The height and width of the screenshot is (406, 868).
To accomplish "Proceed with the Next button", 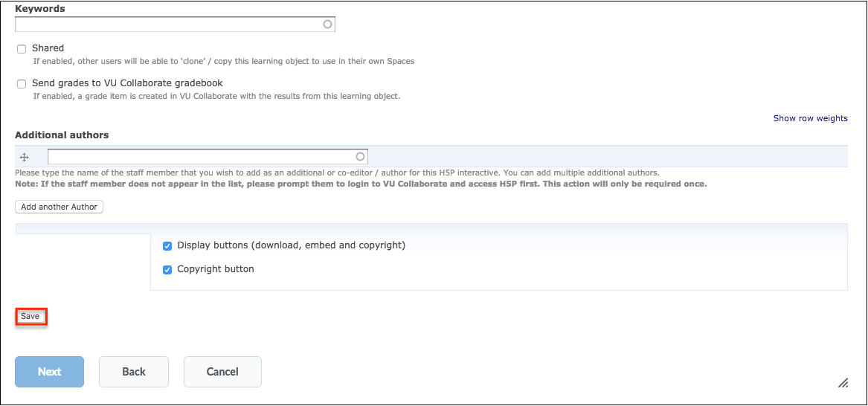I will 49,372.
